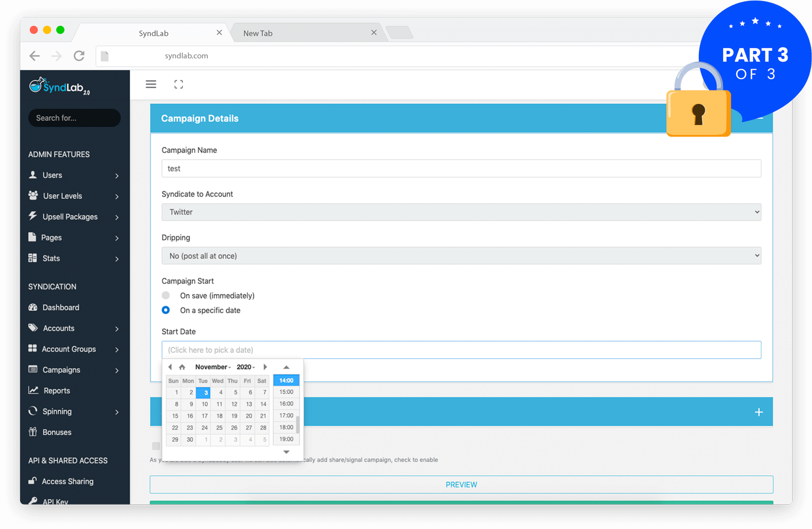This screenshot has height=529, width=812.
Task: Tick the checkbox beside the share/signal campaign text
Action: tap(156, 446)
